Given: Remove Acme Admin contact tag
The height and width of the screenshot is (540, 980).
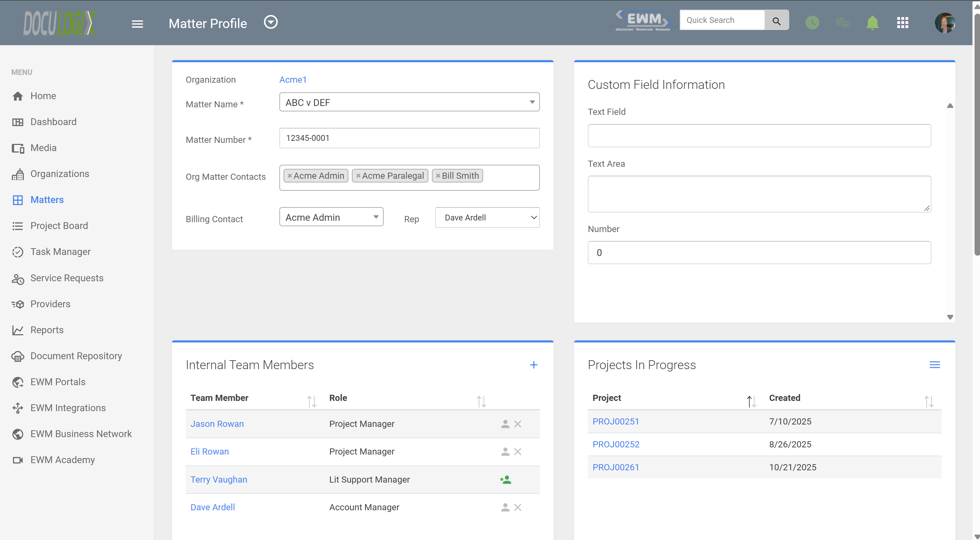Looking at the screenshot, I should 290,176.
